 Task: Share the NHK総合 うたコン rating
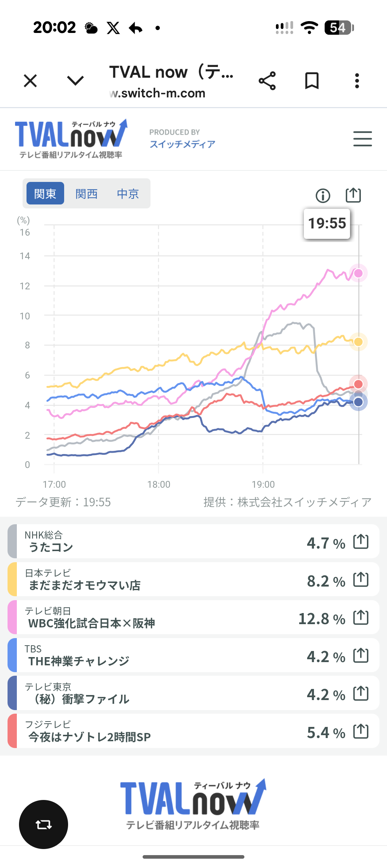coord(361,541)
